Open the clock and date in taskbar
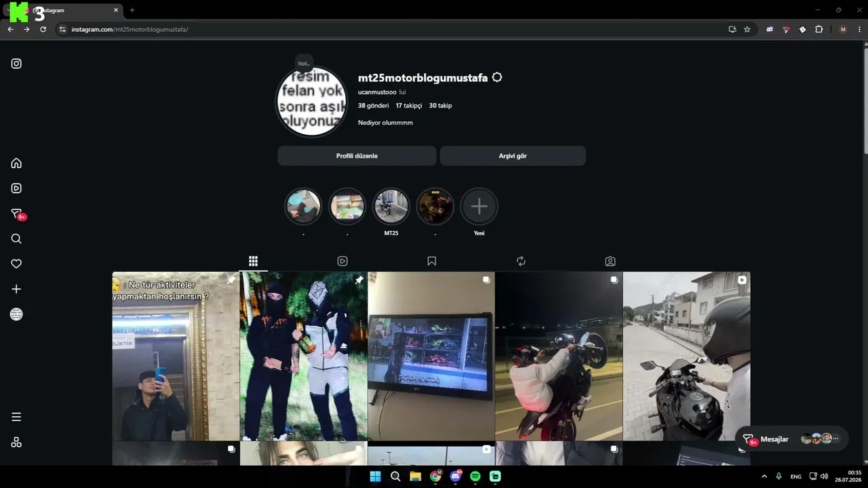 848,476
